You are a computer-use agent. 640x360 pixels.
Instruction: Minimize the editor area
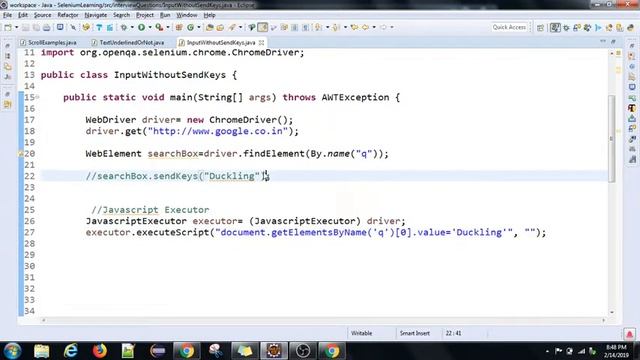point(603,41)
